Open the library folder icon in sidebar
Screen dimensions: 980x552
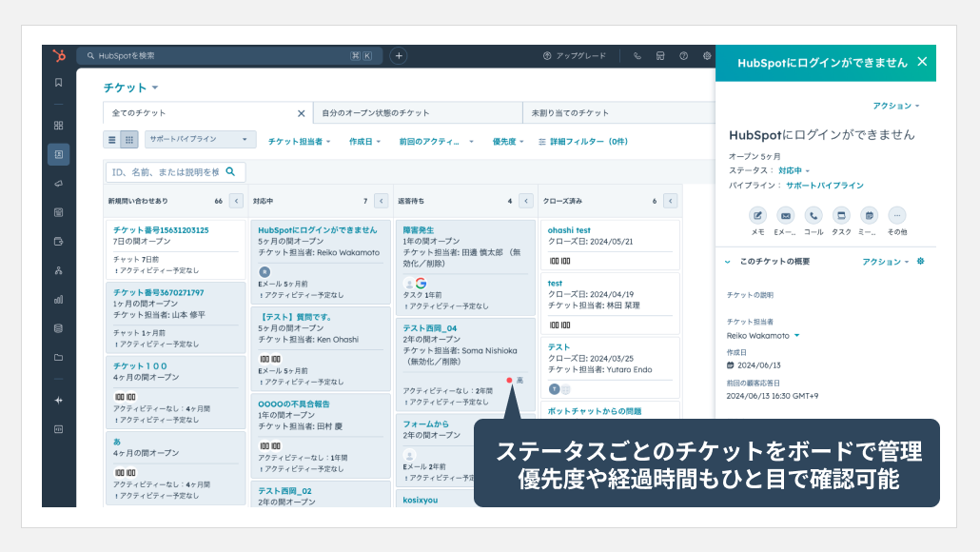59,358
